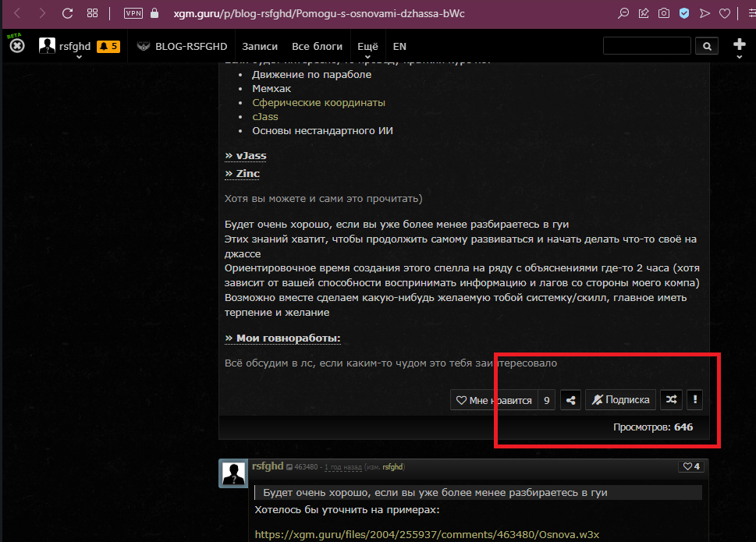Click the Хотелось бы уточнить на примерах text
Image resolution: width=756 pixels, height=542 pixels.
pyautogui.click(x=347, y=510)
